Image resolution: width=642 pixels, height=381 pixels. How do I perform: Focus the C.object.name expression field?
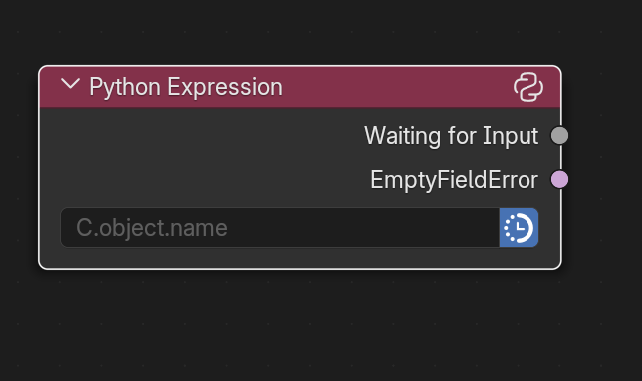point(280,228)
